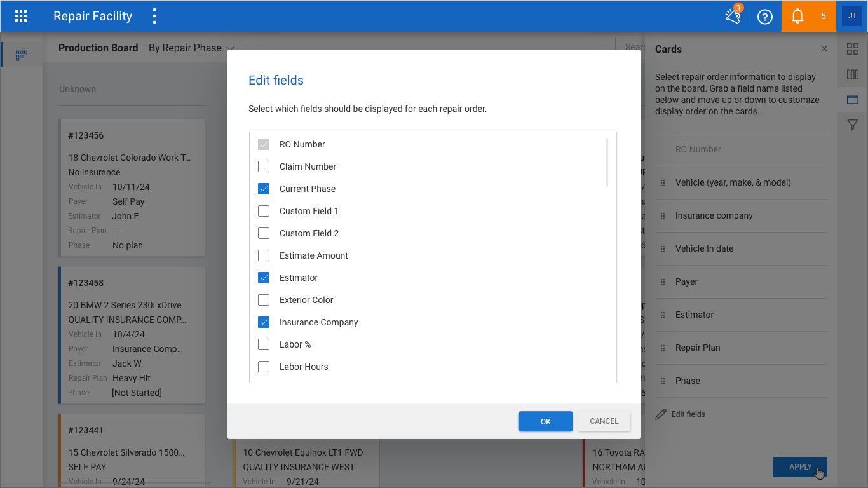Click the OK button in Edit fields

tap(545, 421)
